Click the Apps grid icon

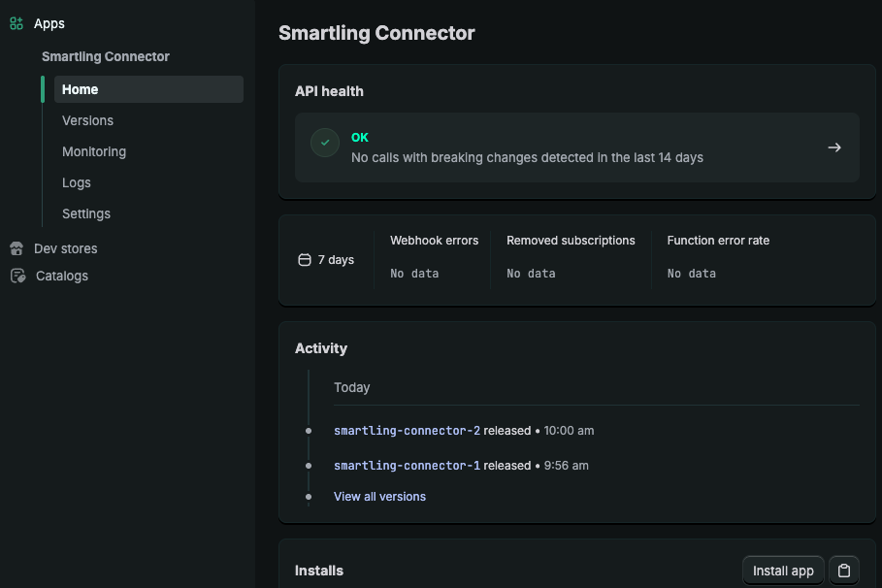click(x=16, y=23)
